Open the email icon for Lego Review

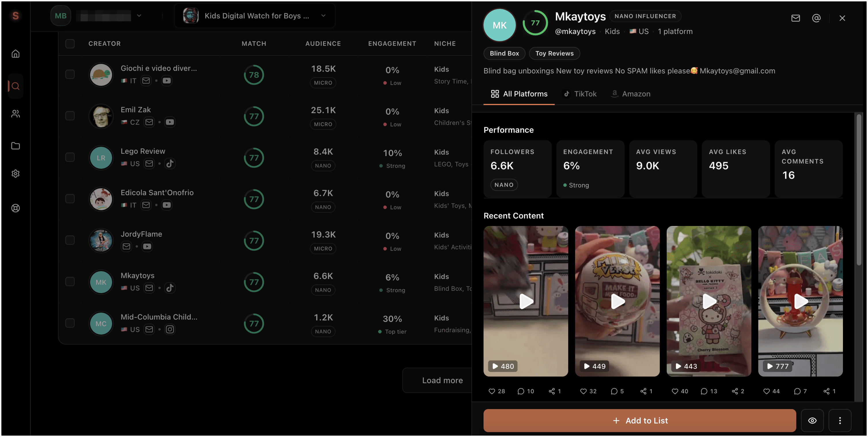pos(149,164)
